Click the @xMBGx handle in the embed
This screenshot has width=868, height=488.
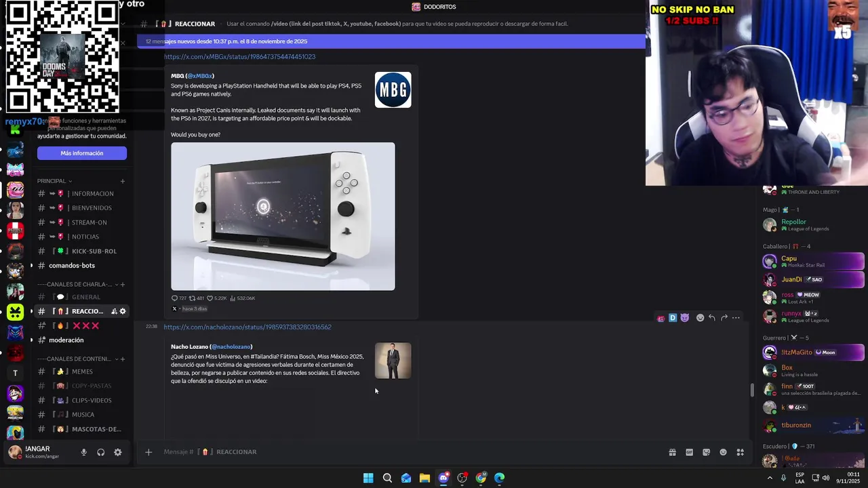click(200, 76)
